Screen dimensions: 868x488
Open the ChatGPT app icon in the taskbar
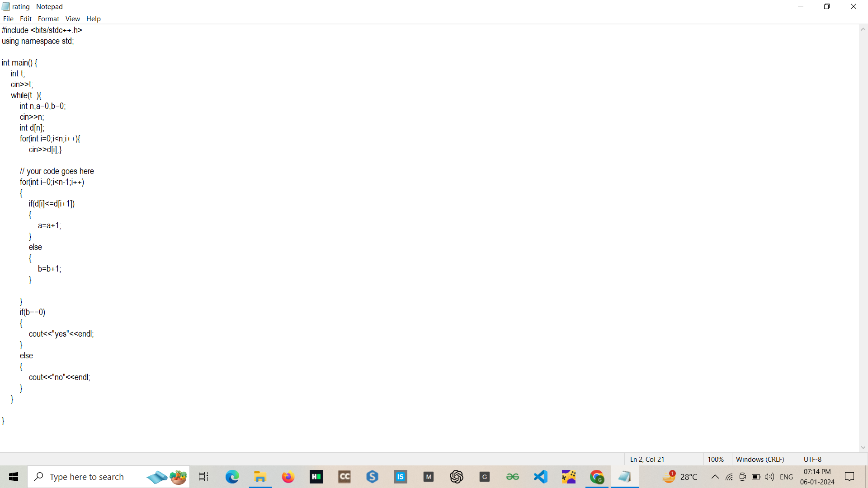[x=457, y=477]
